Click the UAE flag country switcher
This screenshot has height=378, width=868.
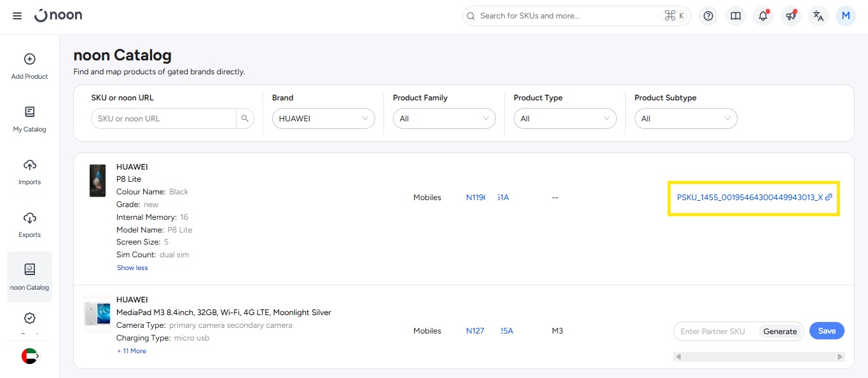coord(30,356)
